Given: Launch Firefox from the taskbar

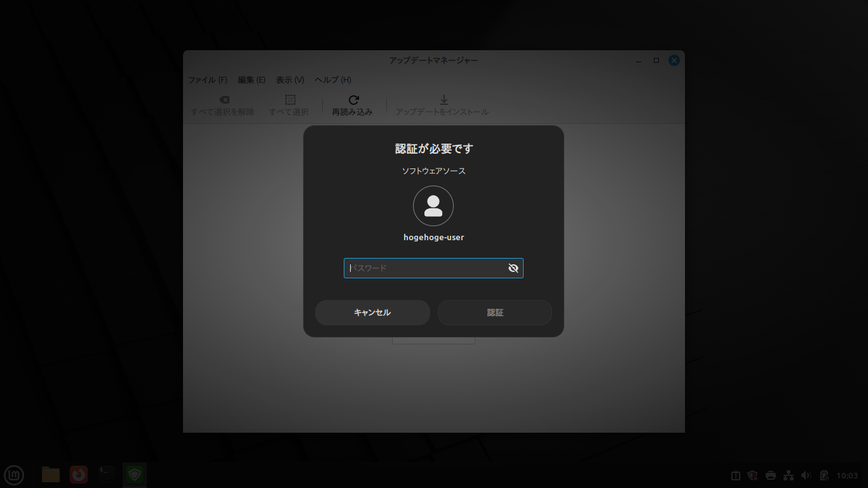Looking at the screenshot, I should (x=79, y=475).
